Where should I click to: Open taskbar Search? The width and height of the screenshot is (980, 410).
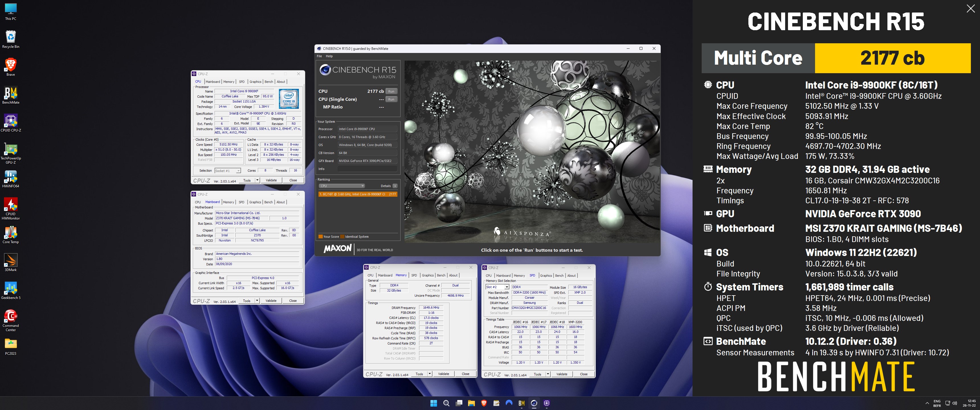[446, 403]
